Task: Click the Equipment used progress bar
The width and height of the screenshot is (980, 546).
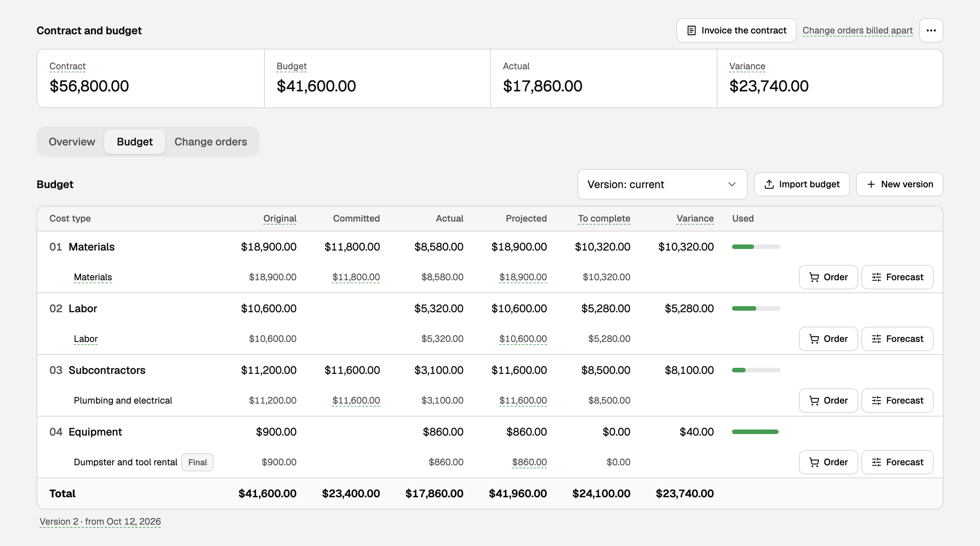Action: coord(756,432)
